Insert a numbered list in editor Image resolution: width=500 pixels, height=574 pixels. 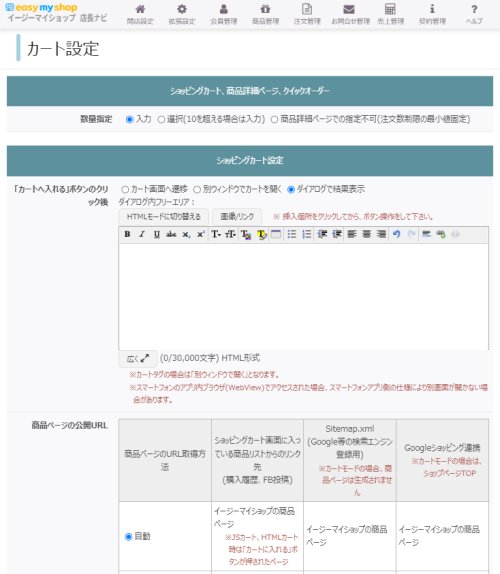point(307,234)
